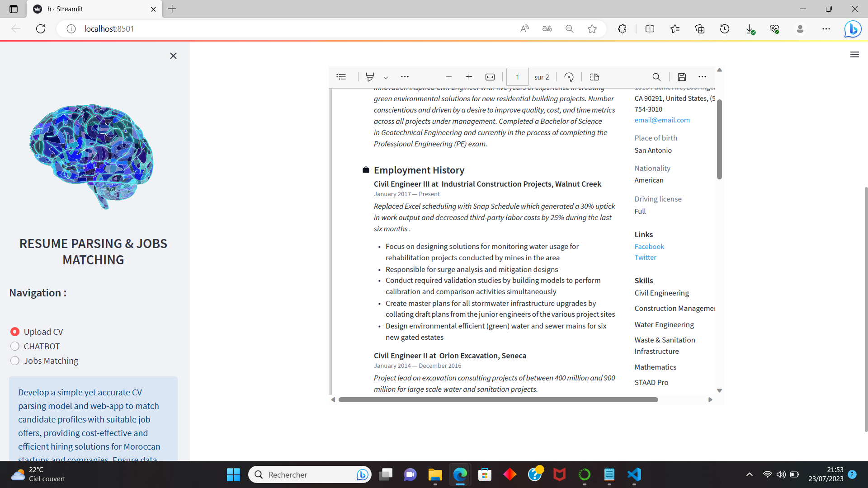Activate fit-to-width page view
This screenshot has height=488, width=868.
click(x=490, y=77)
